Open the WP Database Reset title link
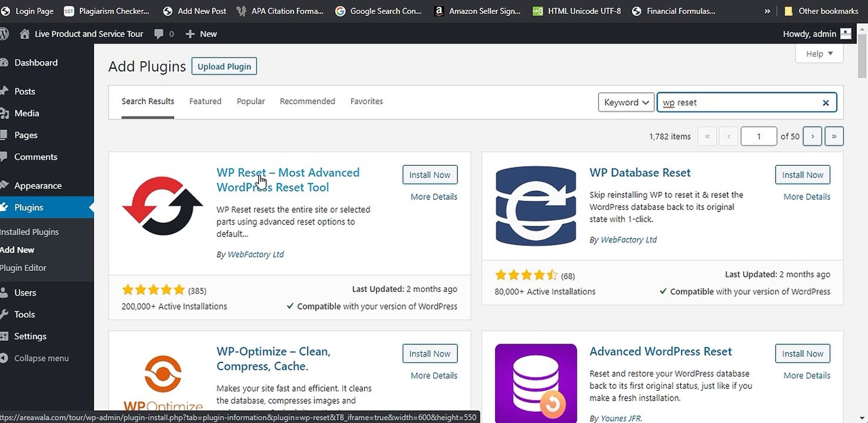The width and height of the screenshot is (868, 423). [640, 173]
